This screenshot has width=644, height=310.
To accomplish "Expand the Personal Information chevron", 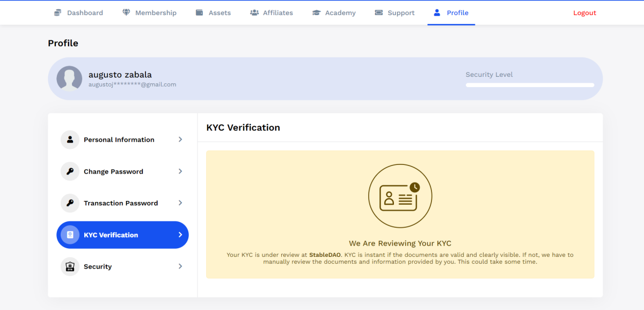I will [x=180, y=140].
